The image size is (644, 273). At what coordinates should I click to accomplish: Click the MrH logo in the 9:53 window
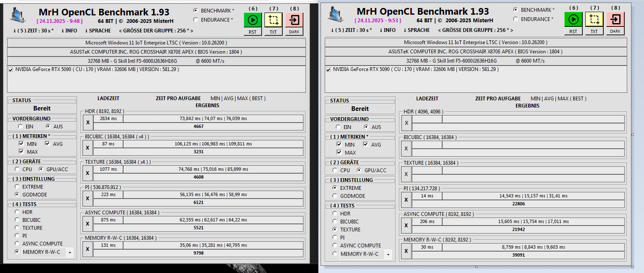coord(336,15)
